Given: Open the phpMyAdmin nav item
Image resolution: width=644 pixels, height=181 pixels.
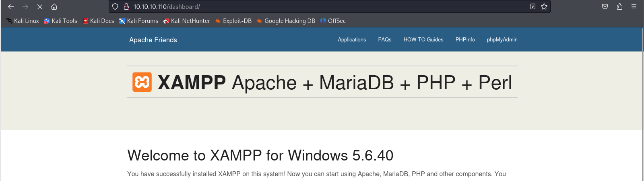Looking at the screenshot, I should (x=502, y=40).
